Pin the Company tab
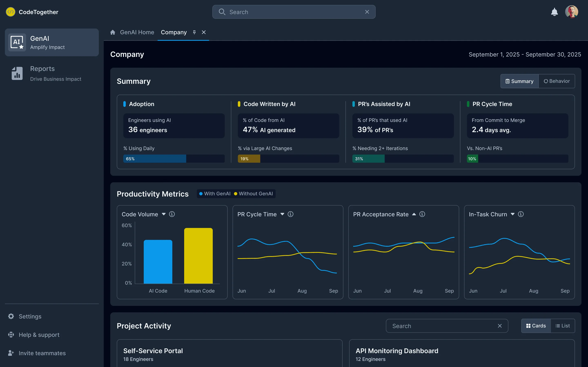The height and width of the screenshot is (367, 588). 194,32
